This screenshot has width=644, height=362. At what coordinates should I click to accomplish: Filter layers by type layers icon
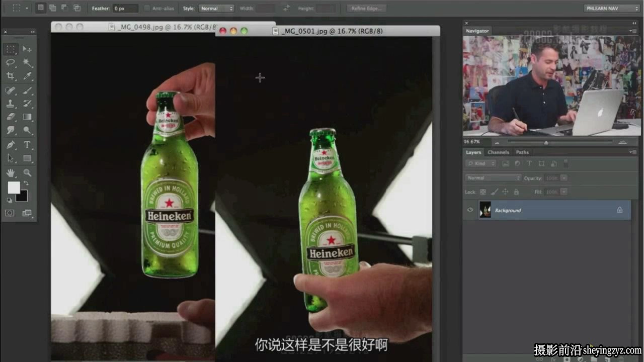(529, 163)
